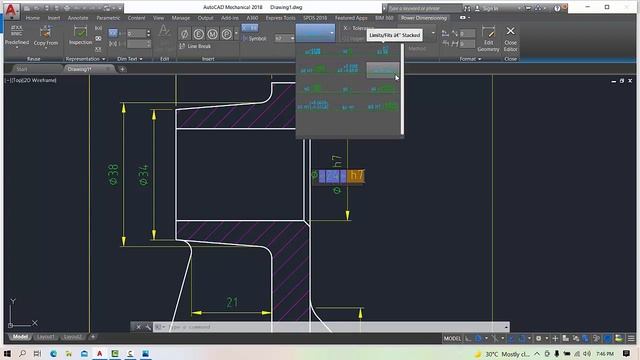Click the h7 orange fit text box
Image resolution: width=640 pixels, height=360 pixels.
[356, 176]
